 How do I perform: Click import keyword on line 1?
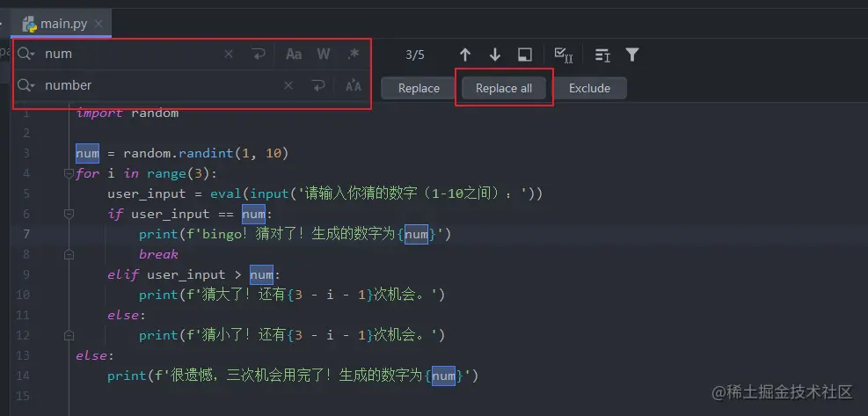coord(99,113)
